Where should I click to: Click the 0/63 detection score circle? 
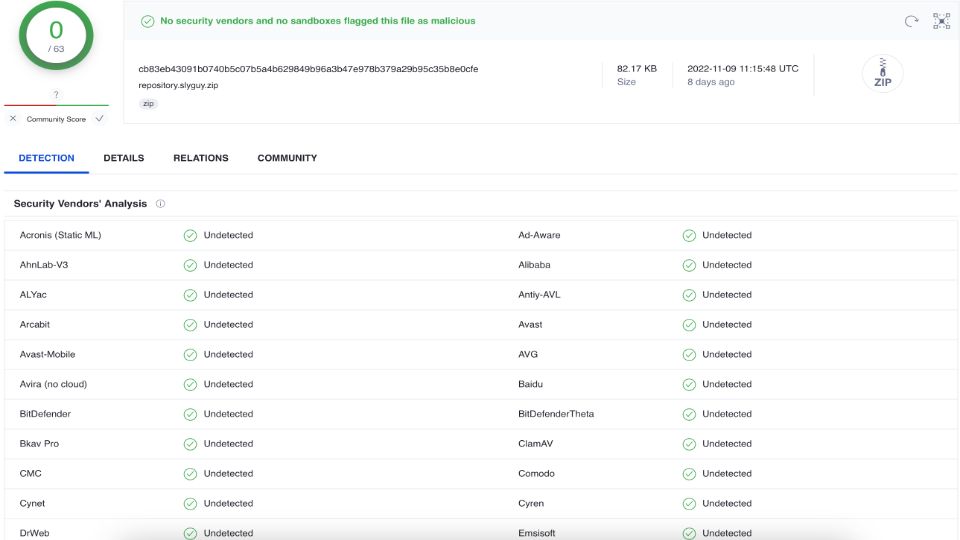(56, 36)
